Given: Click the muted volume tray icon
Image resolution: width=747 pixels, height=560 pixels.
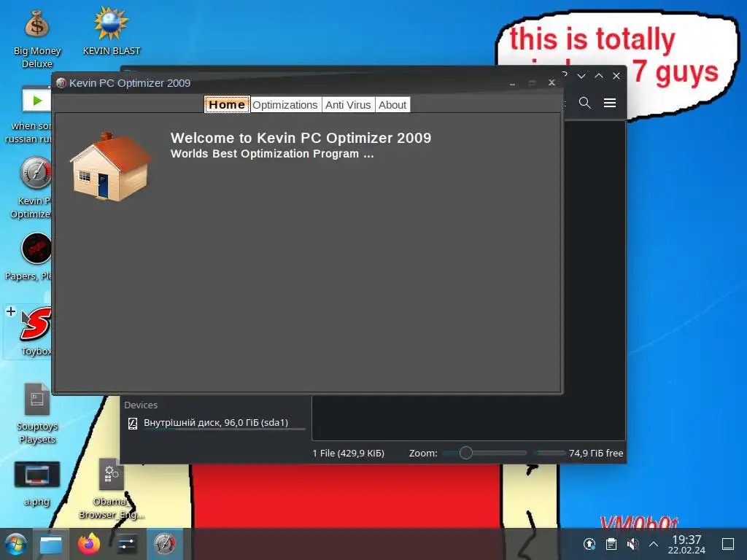Looking at the screenshot, I should point(632,544).
